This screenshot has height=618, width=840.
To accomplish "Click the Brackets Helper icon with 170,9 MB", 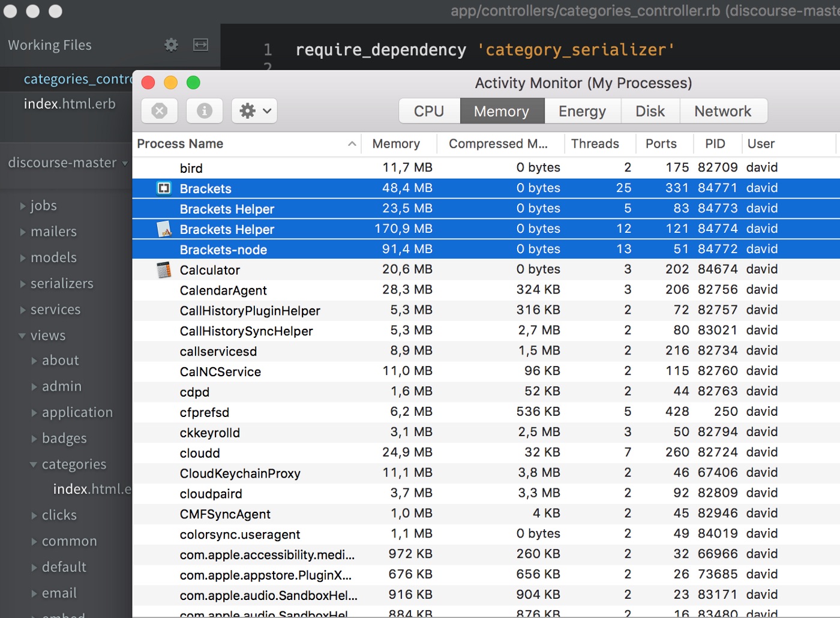I will [x=164, y=229].
